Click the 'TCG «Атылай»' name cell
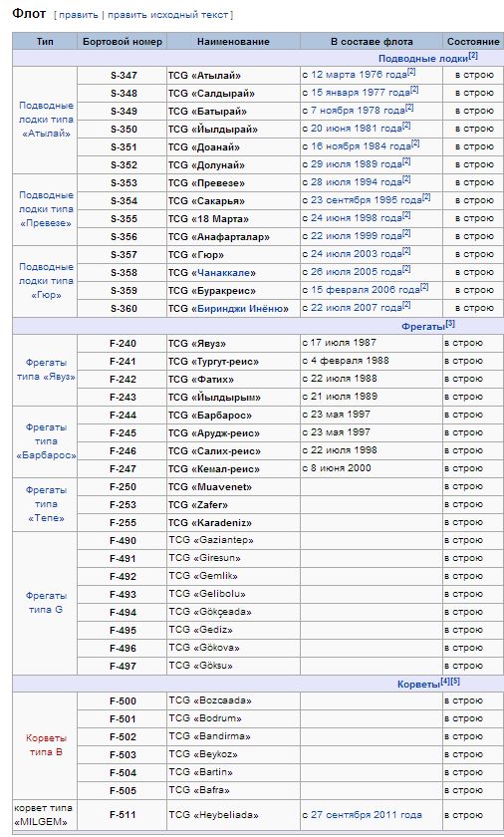504x837 pixels. coord(233,76)
